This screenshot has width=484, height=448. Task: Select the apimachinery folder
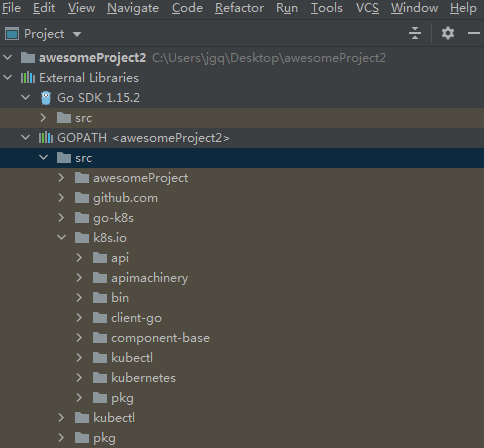coord(149,278)
